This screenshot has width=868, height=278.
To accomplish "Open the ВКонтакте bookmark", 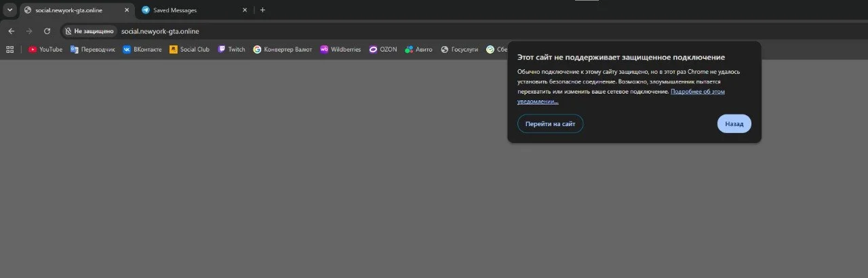I will [x=142, y=49].
